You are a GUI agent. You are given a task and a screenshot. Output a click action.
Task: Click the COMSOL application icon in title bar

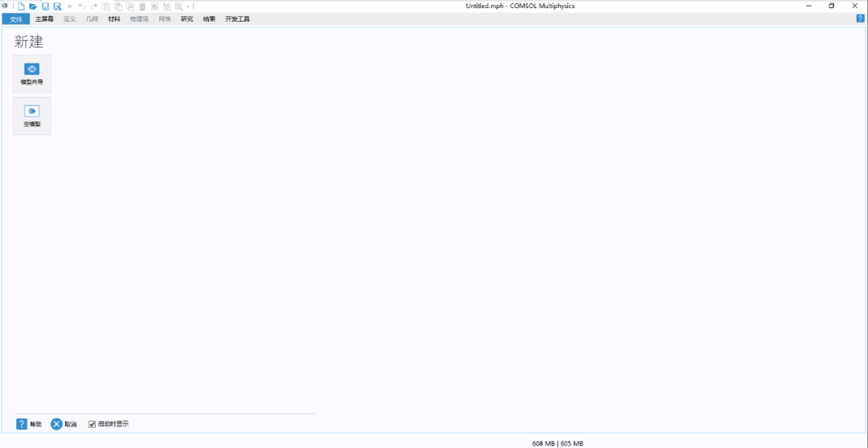[x=5, y=6]
